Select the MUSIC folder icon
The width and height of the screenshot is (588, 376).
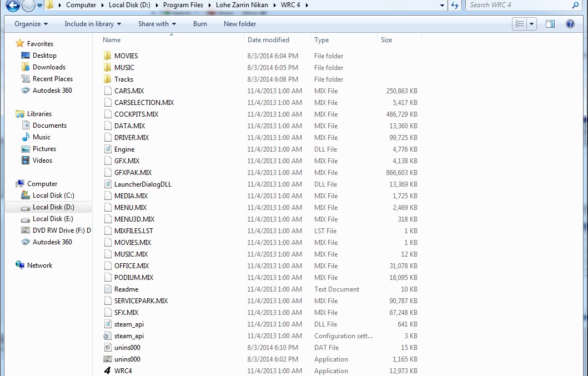click(x=108, y=67)
